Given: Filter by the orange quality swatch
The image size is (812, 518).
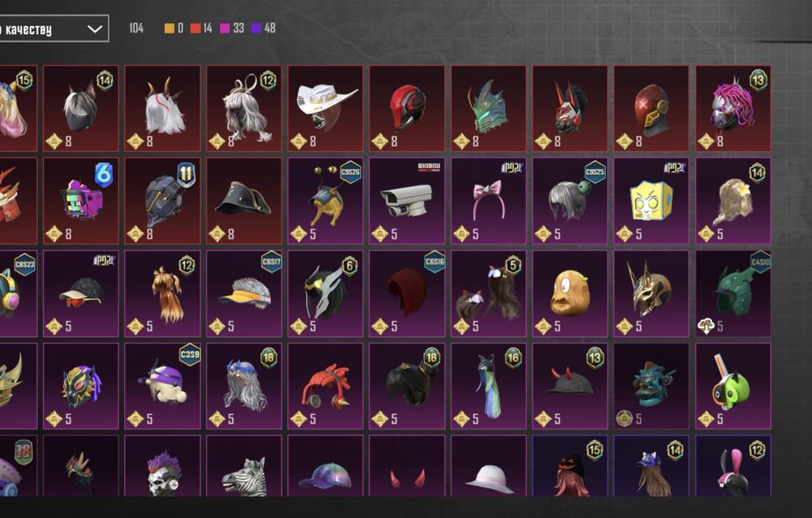Looking at the screenshot, I should 170,28.
